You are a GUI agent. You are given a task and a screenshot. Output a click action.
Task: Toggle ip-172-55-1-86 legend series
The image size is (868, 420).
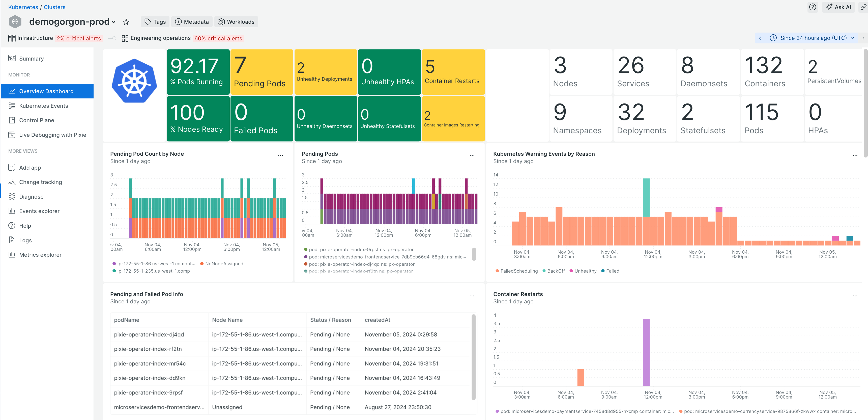coord(154,264)
